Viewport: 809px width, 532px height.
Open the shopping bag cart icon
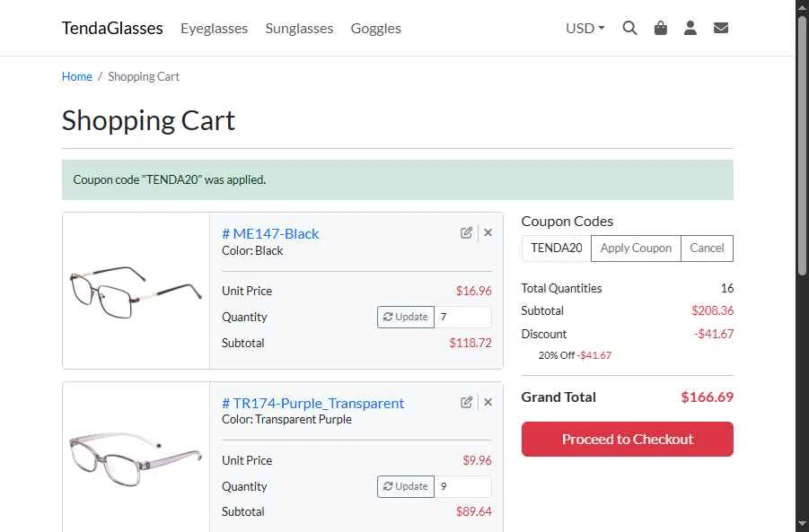click(661, 28)
